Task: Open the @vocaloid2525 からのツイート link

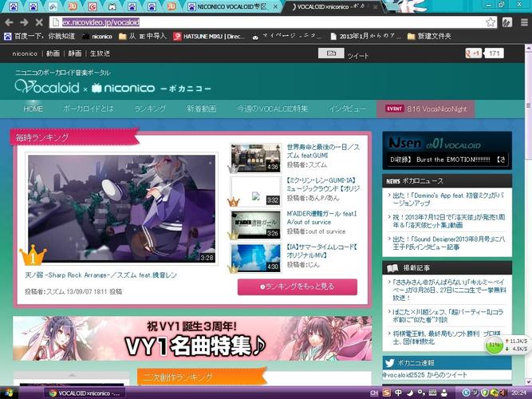Action: pyautogui.click(x=425, y=375)
